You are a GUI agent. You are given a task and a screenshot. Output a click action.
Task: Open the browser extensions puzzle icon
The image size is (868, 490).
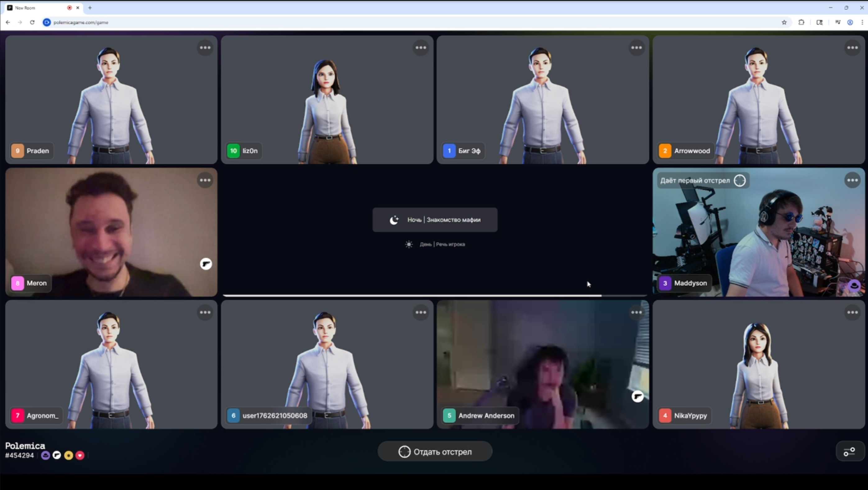click(801, 22)
